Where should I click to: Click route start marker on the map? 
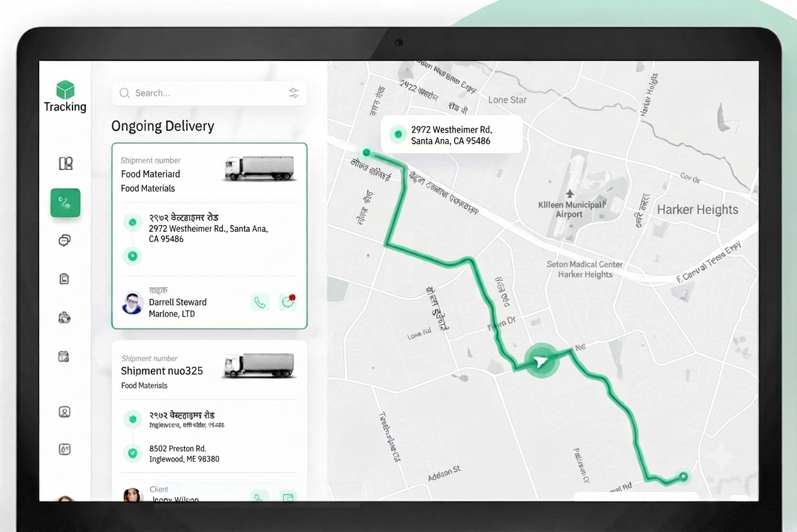pyautogui.click(x=366, y=153)
